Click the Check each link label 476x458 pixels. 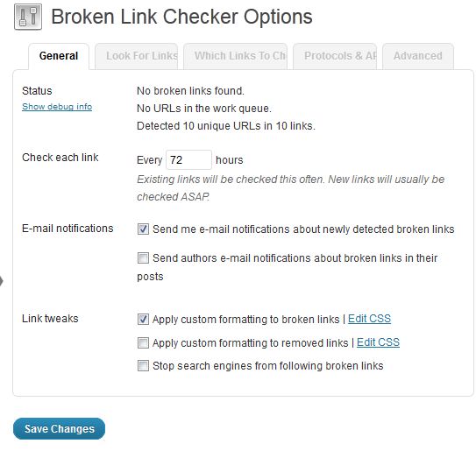(x=60, y=158)
